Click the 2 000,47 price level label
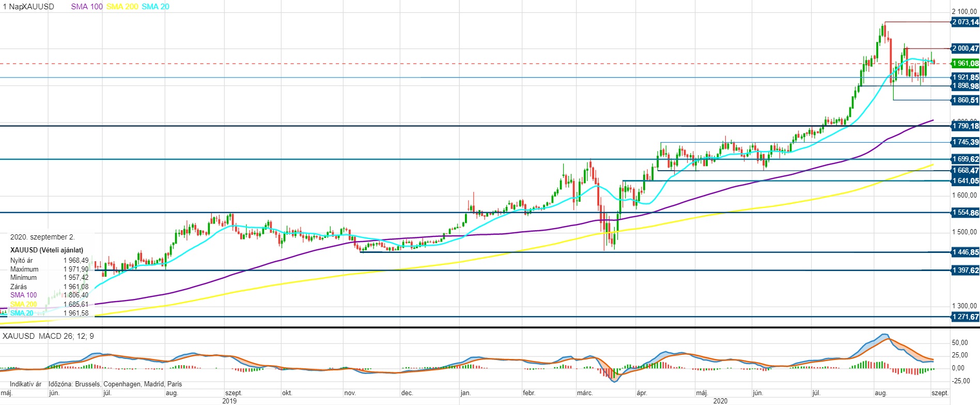The height and width of the screenshot is (405, 980). coord(966,49)
